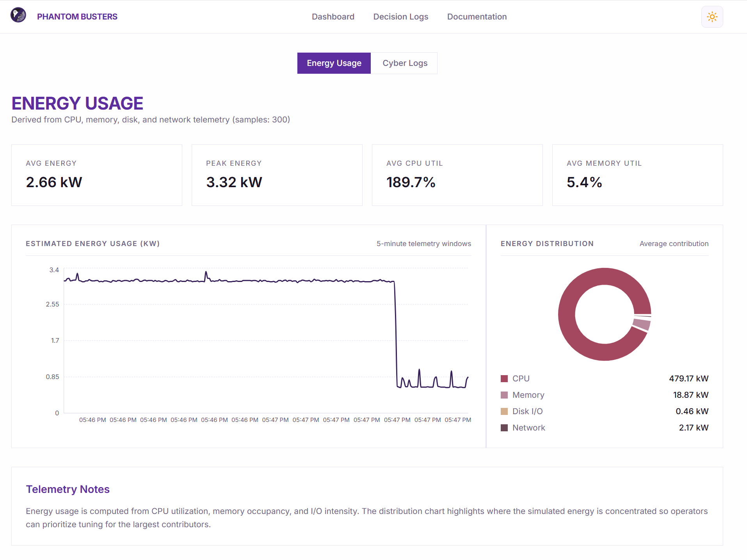Screen dimensions: 747x560
Task: Click the Avg Energy 2.66 kW card
Action: tap(97, 175)
